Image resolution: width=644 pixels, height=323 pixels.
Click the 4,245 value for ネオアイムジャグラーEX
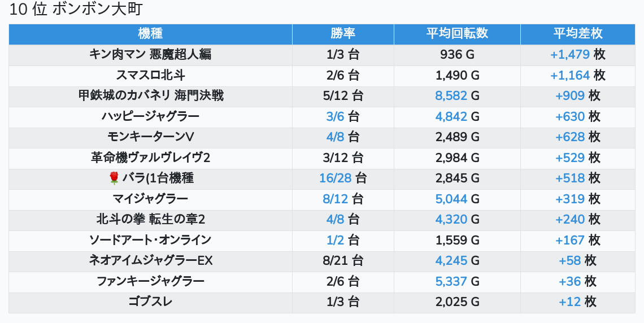(451, 261)
